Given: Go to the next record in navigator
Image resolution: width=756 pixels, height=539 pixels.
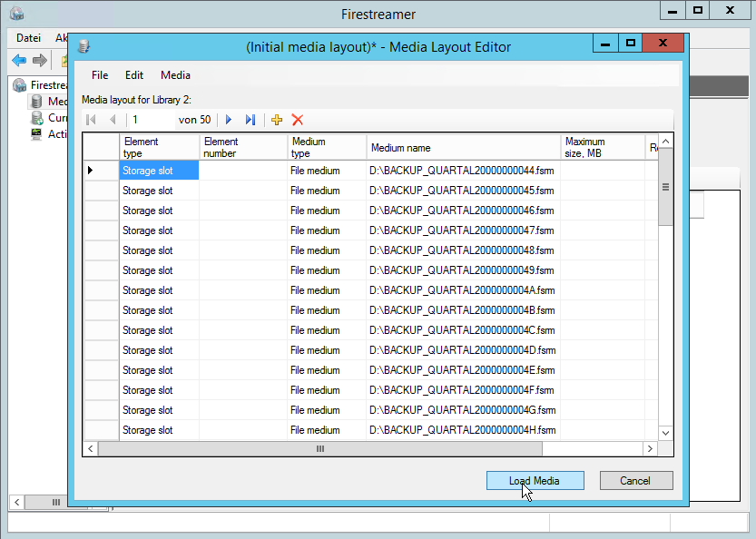Looking at the screenshot, I should point(229,120).
